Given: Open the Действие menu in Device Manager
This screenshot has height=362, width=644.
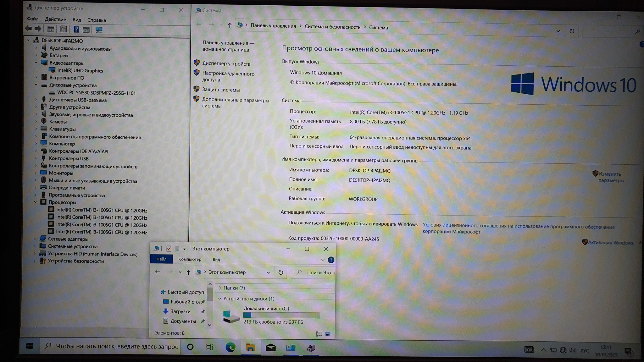Looking at the screenshot, I should point(55,19).
